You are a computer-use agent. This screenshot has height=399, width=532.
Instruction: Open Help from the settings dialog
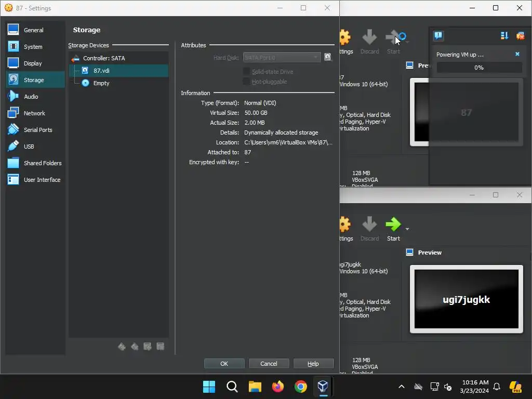[x=313, y=363]
